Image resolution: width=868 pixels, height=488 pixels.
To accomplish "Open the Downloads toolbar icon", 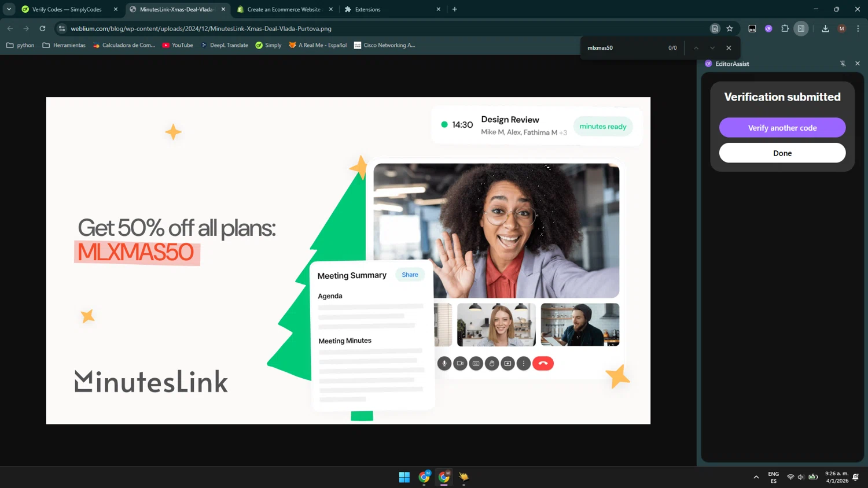I will tap(825, 28).
